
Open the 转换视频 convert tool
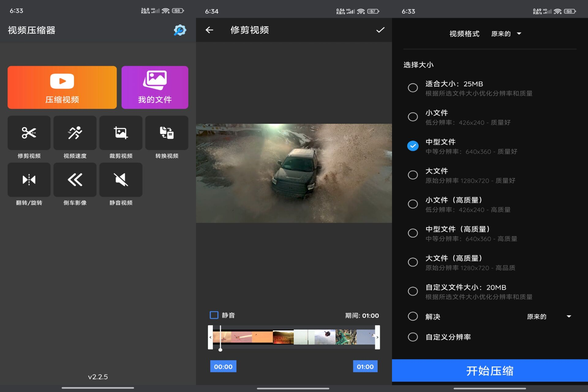[167, 133]
